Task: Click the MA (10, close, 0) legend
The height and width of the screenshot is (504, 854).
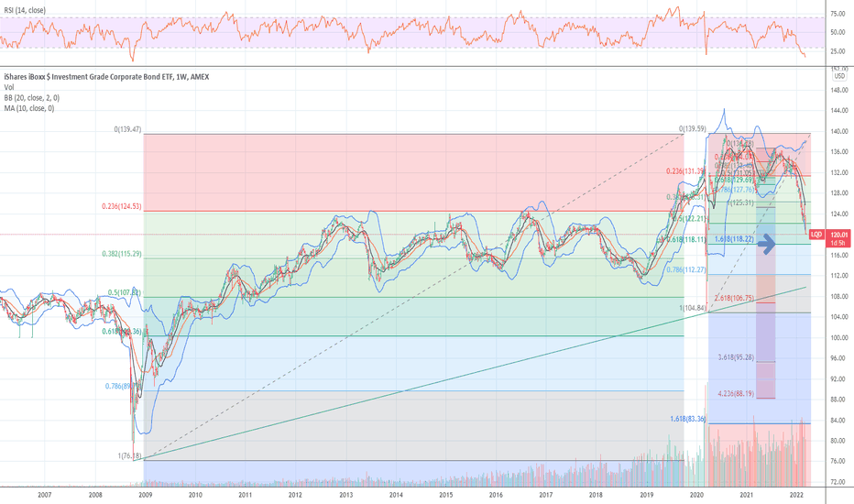Action: (29, 108)
